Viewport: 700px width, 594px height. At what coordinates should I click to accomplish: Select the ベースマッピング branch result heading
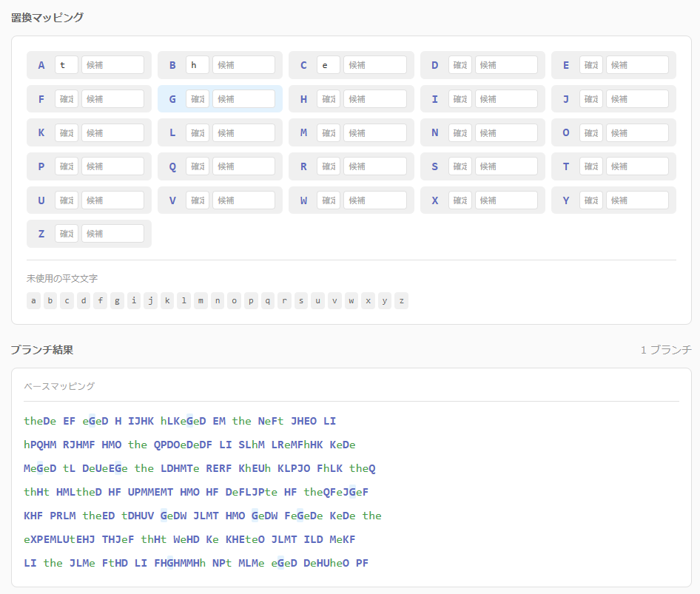tap(59, 386)
